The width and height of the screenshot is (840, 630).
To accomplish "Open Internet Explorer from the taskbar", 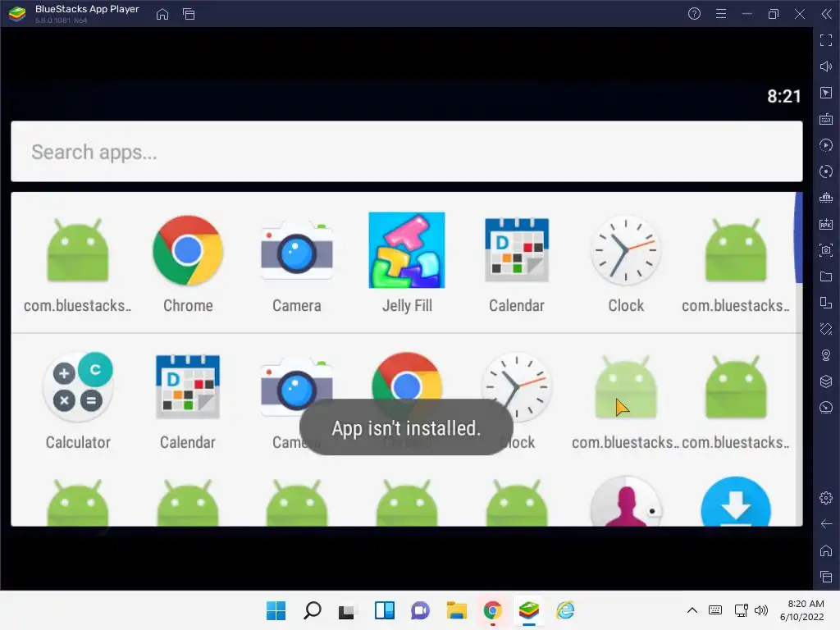I will (565, 610).
